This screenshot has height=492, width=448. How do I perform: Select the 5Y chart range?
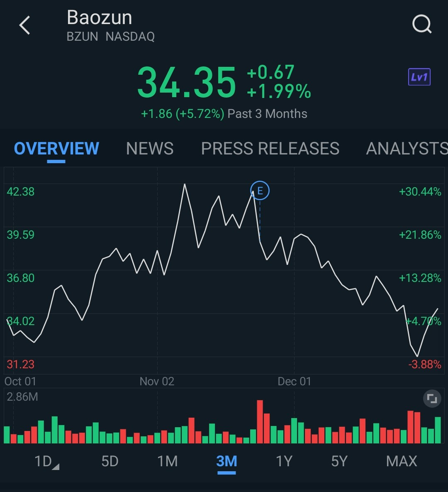[x=340, y=462]
